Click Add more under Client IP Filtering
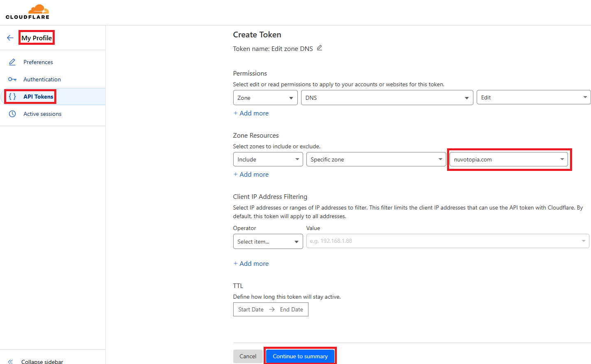 coord(251,263)
